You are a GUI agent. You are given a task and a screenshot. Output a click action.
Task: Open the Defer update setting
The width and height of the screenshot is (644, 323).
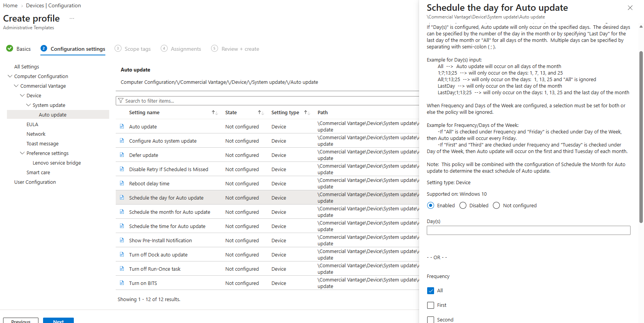[143, 155]
